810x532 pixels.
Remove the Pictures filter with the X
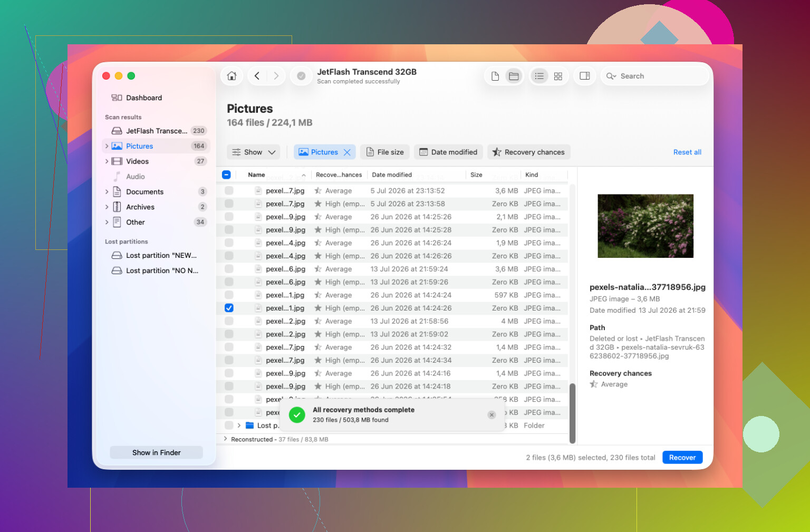point(347,152)
